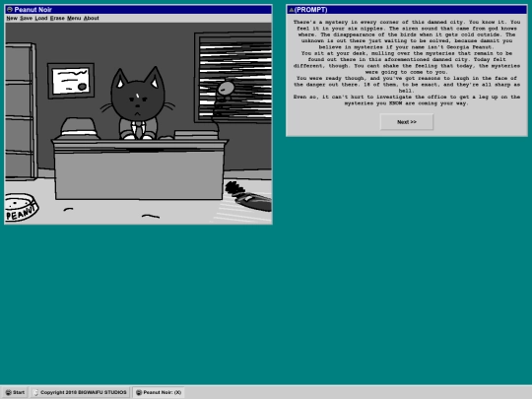This screenshot has width=532, height=399.
Task: Examine the dark object lying on the floor
Action: [248, 197]
